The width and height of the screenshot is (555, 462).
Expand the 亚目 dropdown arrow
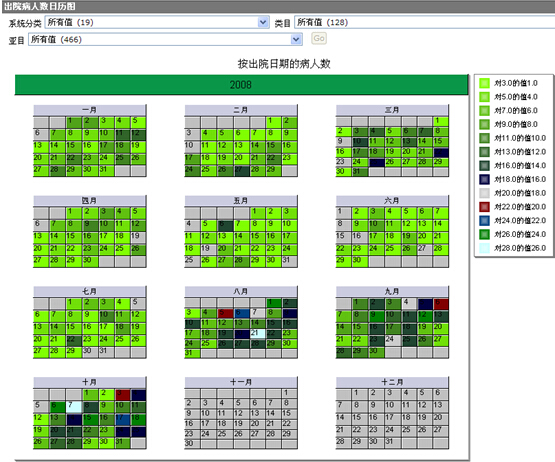point(296,39)
